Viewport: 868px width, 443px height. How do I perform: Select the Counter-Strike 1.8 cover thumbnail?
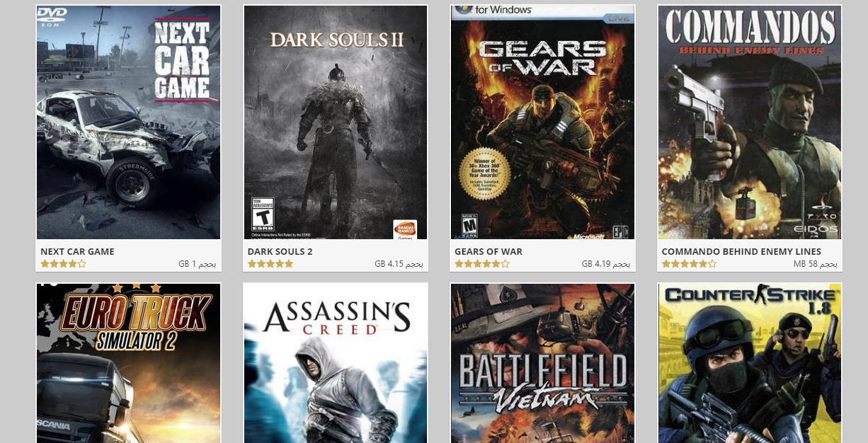pyautogui.click(x=750, y=363)
